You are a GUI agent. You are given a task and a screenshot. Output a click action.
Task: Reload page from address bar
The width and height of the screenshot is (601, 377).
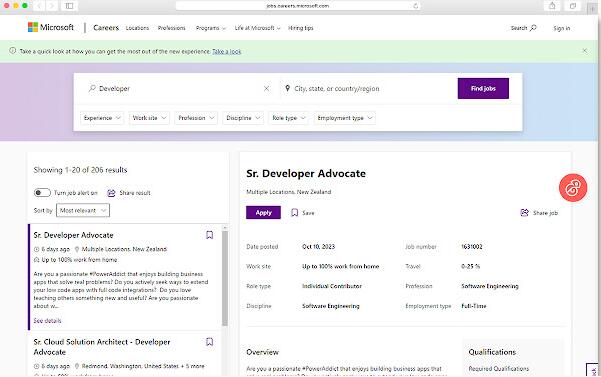pyautogui.click(x=415, y=6)
